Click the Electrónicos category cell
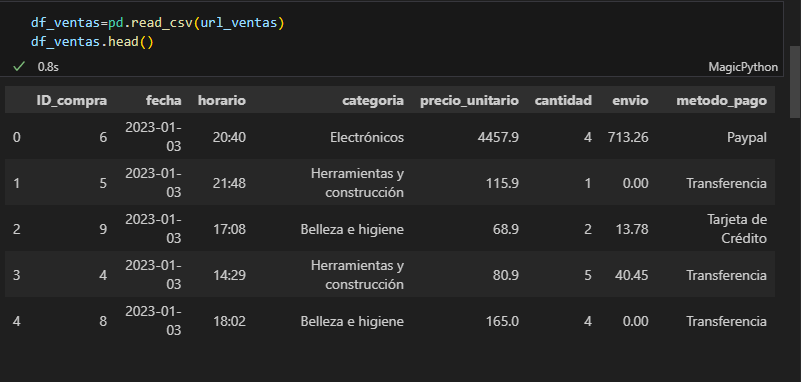The height and width of the screenshot is (382, 801). pos(367,137)
